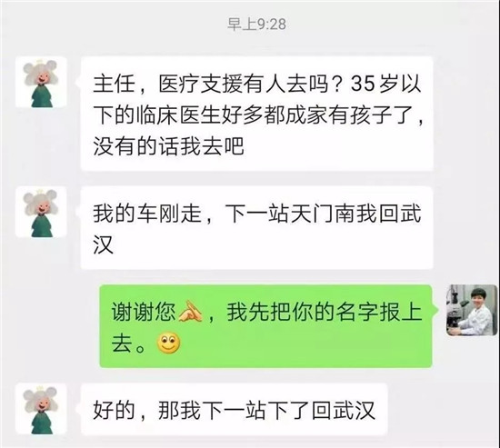This screenshot has height=448, width=500.
Task: Select the last message 好的，那我下一站下了回武汉
Action: pyautogui.click(x=234, y=410)
